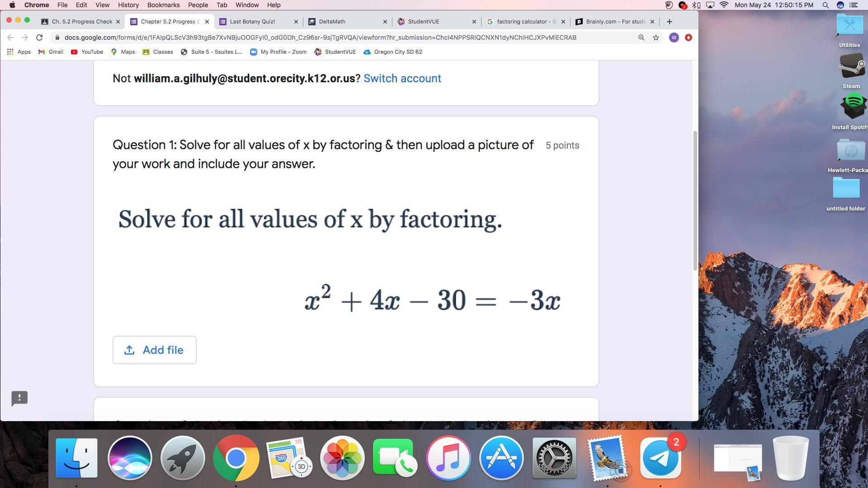Screen dimensions: 868x488
Task: Launch System Preferences from the dock
Action: 554,458
